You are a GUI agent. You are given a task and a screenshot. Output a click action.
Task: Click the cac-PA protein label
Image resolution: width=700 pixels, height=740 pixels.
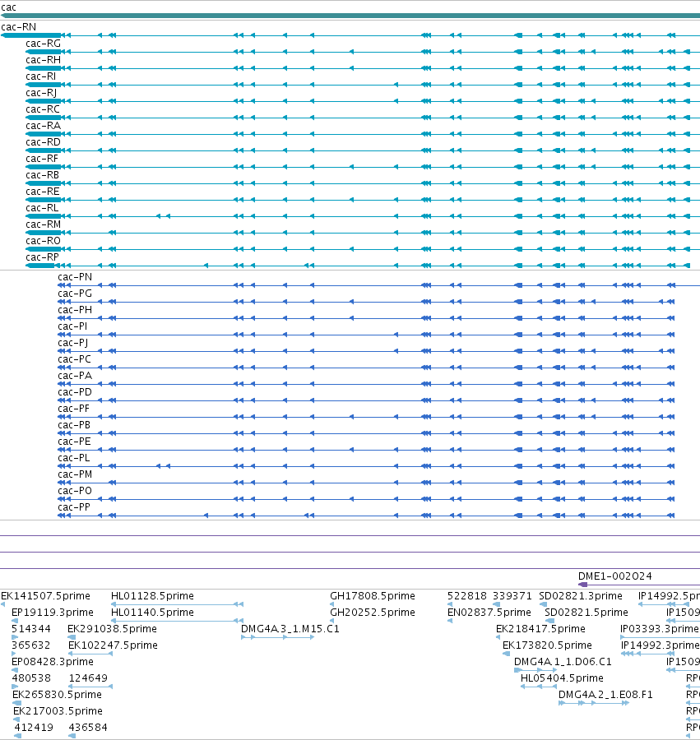tap(75, 376)
